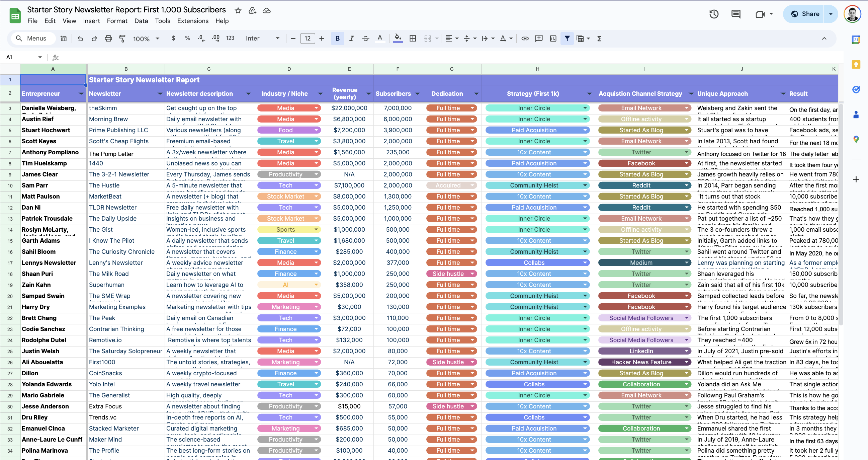Open the Borders tool icon
The width and height of the screenshot is (868, 460).
click(x=413, y=39)
